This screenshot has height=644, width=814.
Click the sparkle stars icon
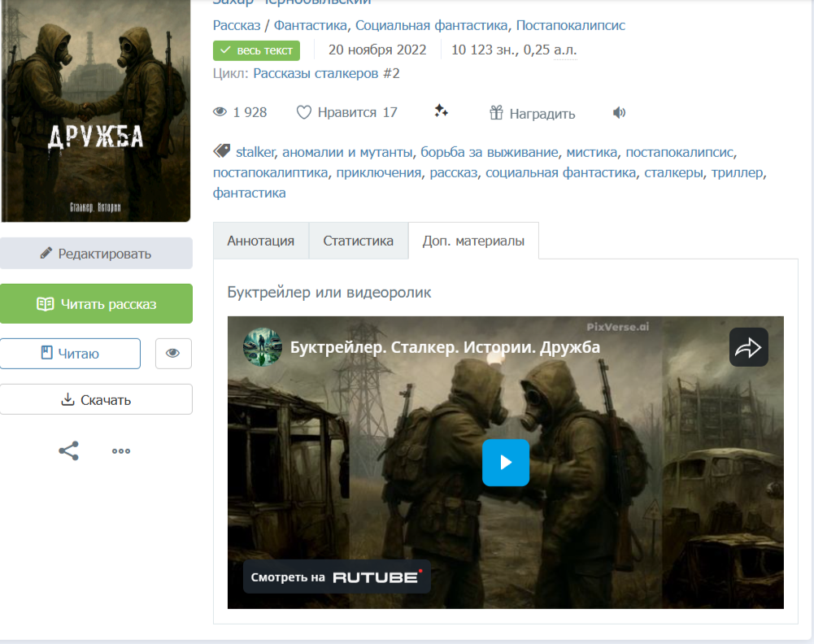pos(441,111)
